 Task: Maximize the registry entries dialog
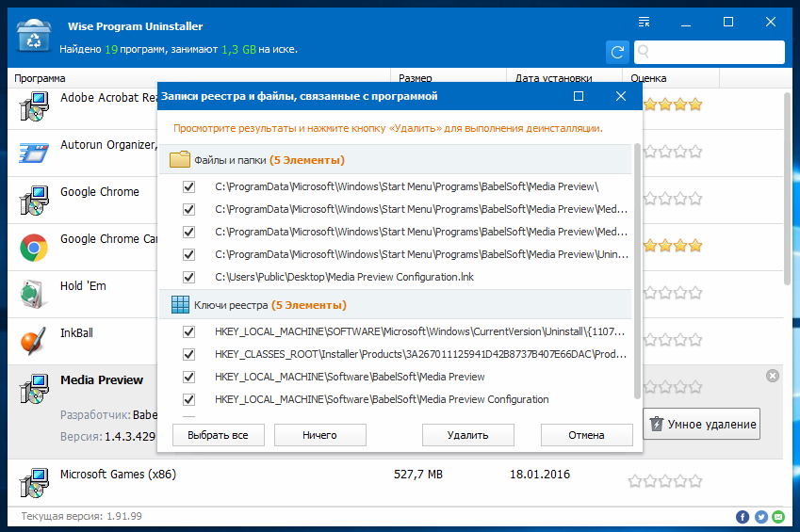579,96
